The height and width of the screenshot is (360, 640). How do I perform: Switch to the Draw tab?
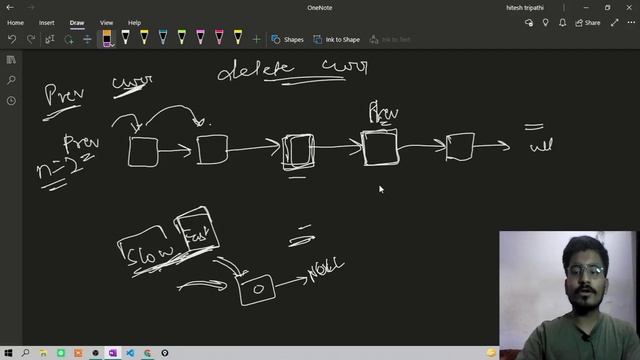(x=77, y=23)
